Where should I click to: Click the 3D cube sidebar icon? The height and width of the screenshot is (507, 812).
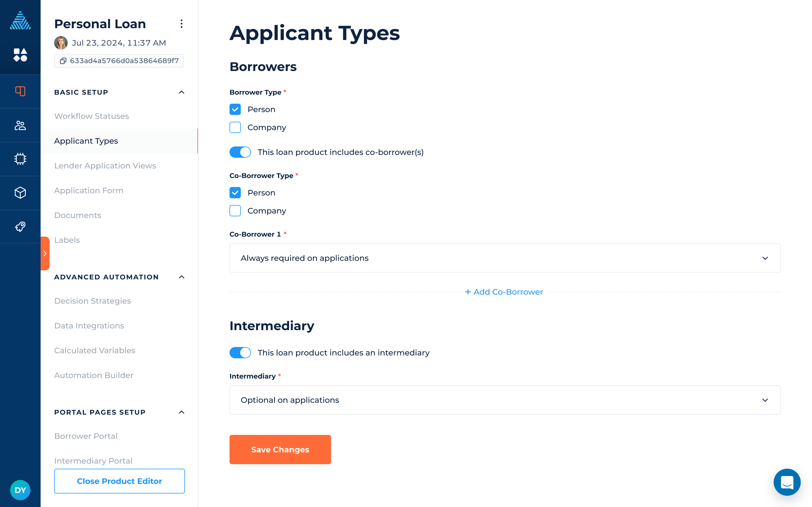tap(20, 193)
